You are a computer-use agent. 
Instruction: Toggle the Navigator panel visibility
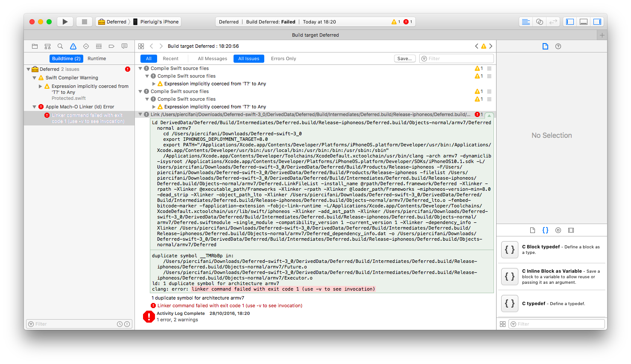point(570,22)
